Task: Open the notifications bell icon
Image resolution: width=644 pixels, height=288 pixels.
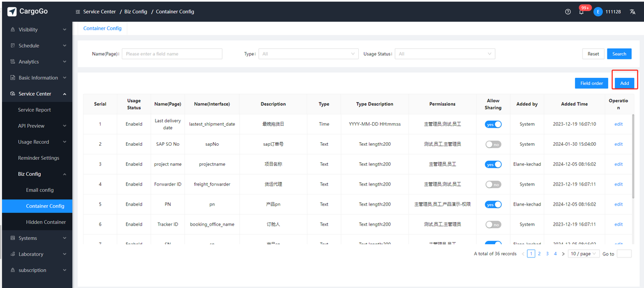Action: coord(582,12)
